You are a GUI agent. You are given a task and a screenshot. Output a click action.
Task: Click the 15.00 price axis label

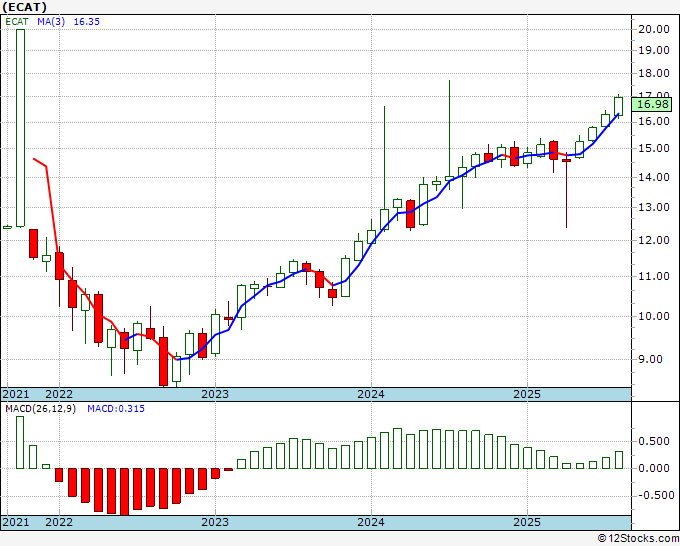(x=654, y=148)
